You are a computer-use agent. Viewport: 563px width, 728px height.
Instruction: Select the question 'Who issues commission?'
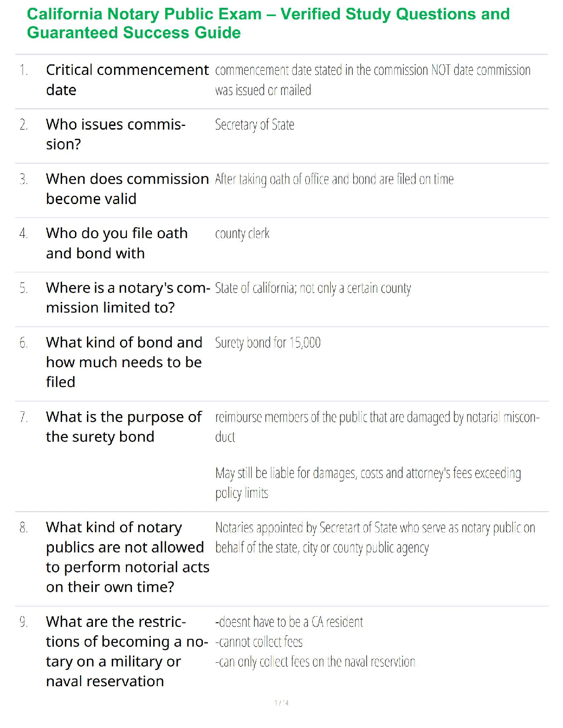(x=116, y=134)
